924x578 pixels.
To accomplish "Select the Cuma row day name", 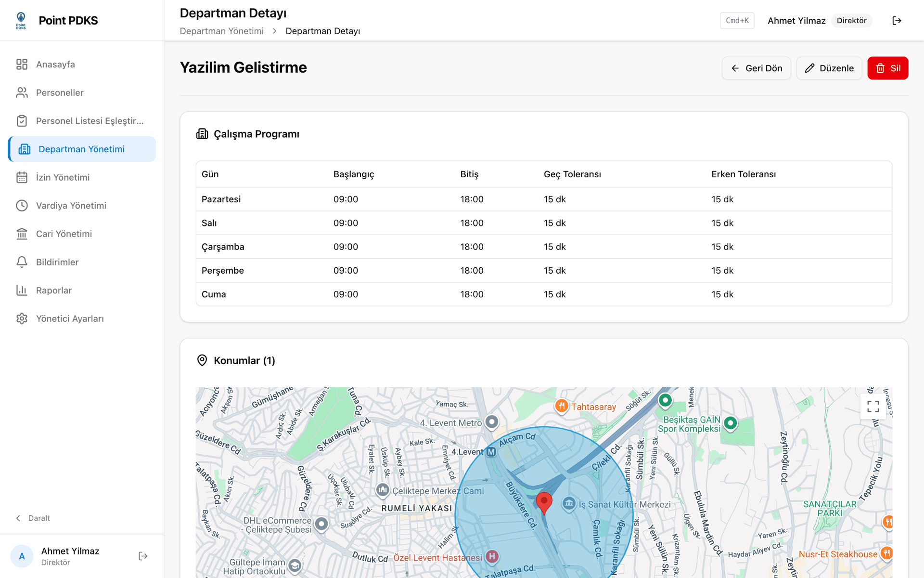I will 214,294.
